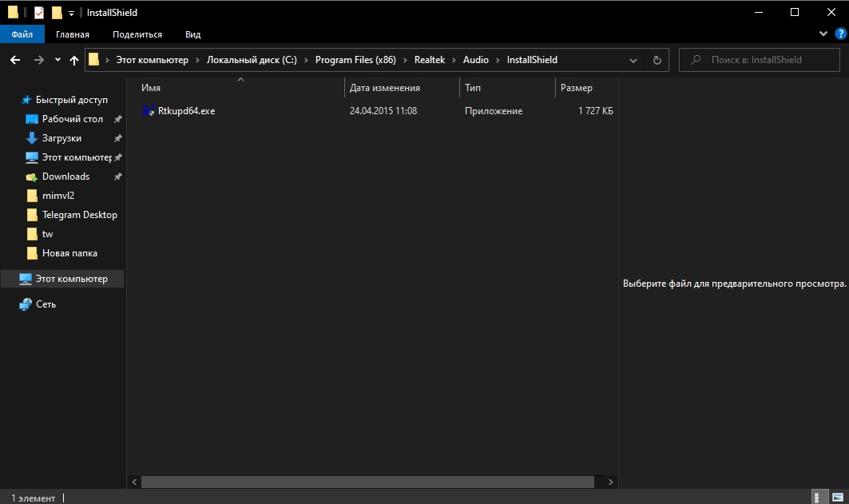
Task: Open Новая папка in the sidebar
Action: pos(69,253)
